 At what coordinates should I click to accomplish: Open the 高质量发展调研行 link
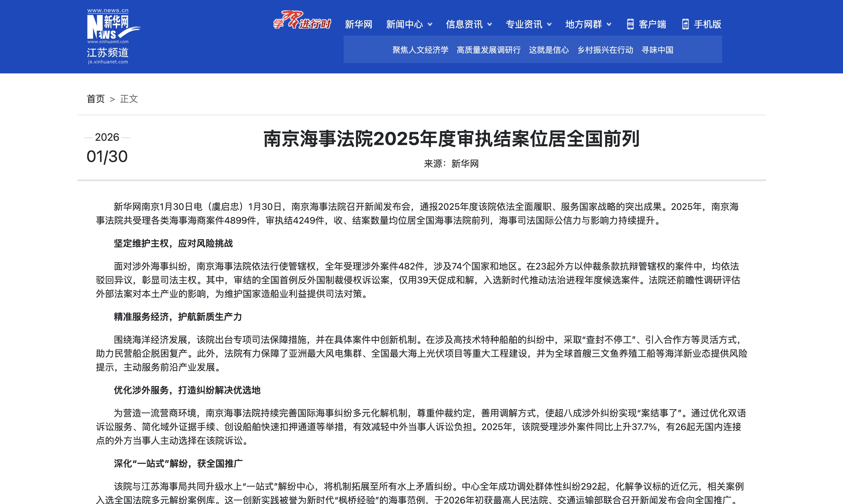pos(488,50)
